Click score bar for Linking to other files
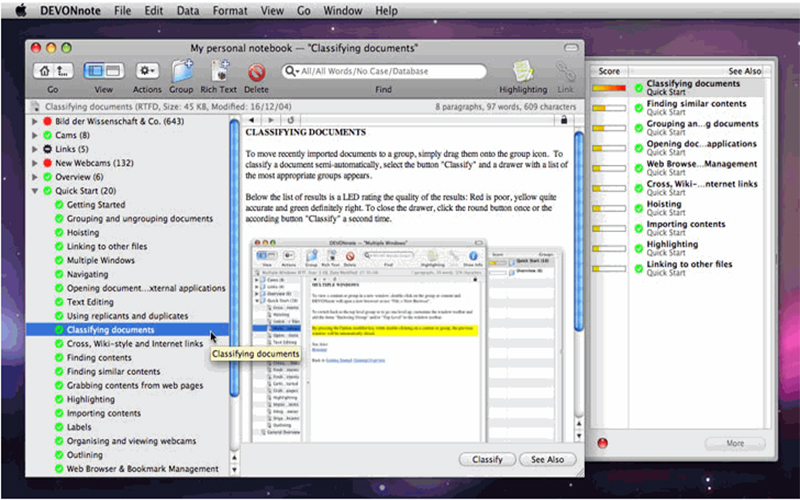Image resolution: width=800 pixels, height=500 pixels. [609, 269]
